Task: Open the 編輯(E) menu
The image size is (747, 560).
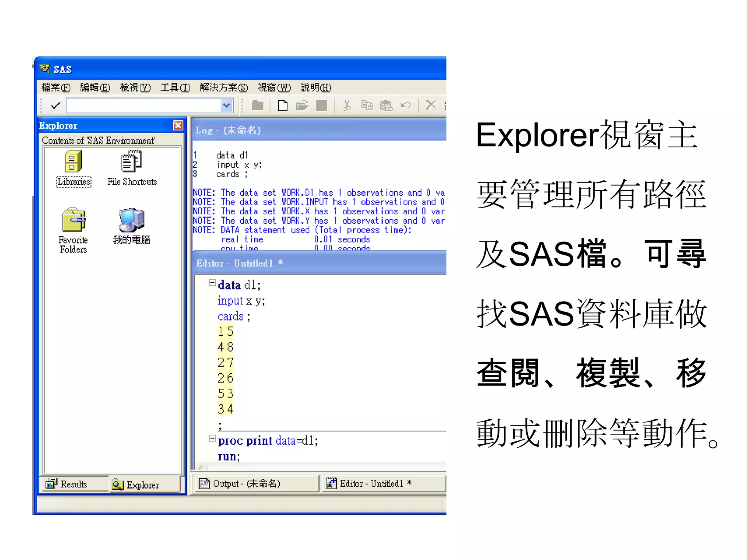Action: pos(95,87)
